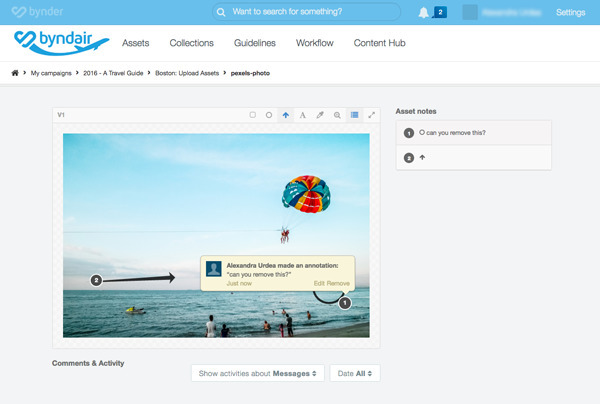Select the arrow annotation tool
The width and height of the screenshot is (600, 404).
point(285,115)
